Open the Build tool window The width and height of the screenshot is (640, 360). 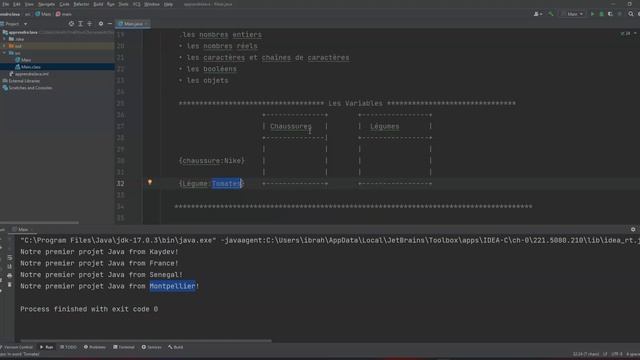tap(176, 347)
